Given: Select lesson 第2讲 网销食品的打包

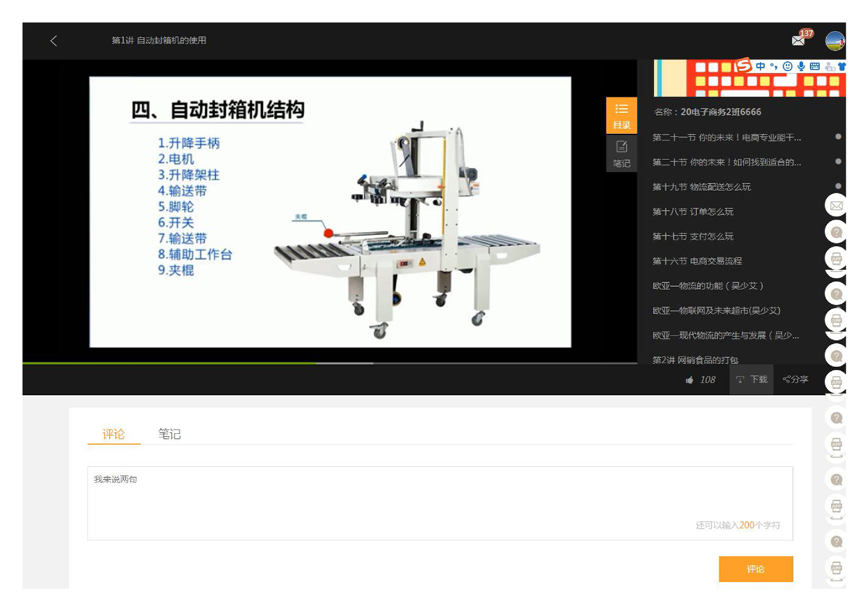Looking at the screenshot, I should click(x=695, y=359).
